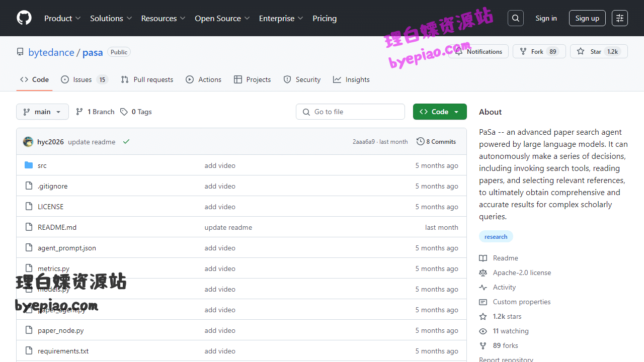Image resolution: width=644 pixels, height=362 pixels.
Task: Open the bytedance owner link
Action: [51, 52]
